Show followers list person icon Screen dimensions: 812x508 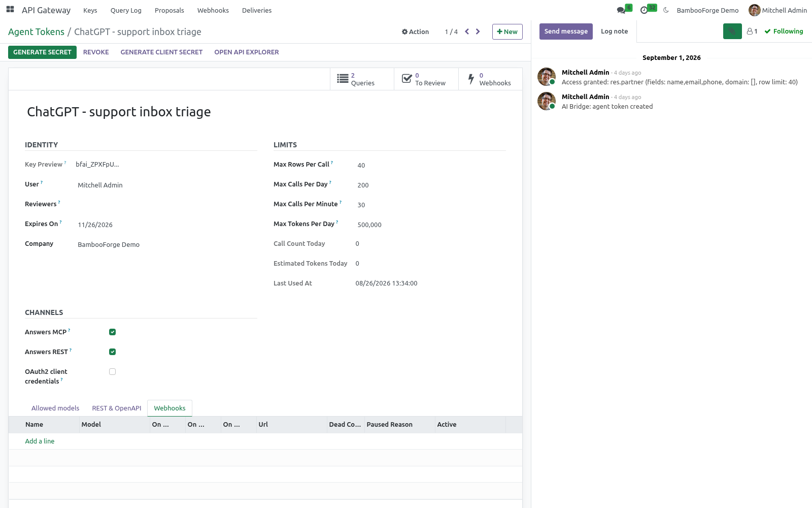point(752,31)
